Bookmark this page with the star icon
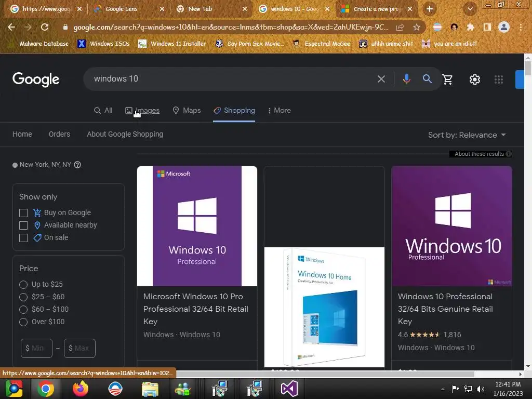The image size is (532, 399). click(417, 27)
